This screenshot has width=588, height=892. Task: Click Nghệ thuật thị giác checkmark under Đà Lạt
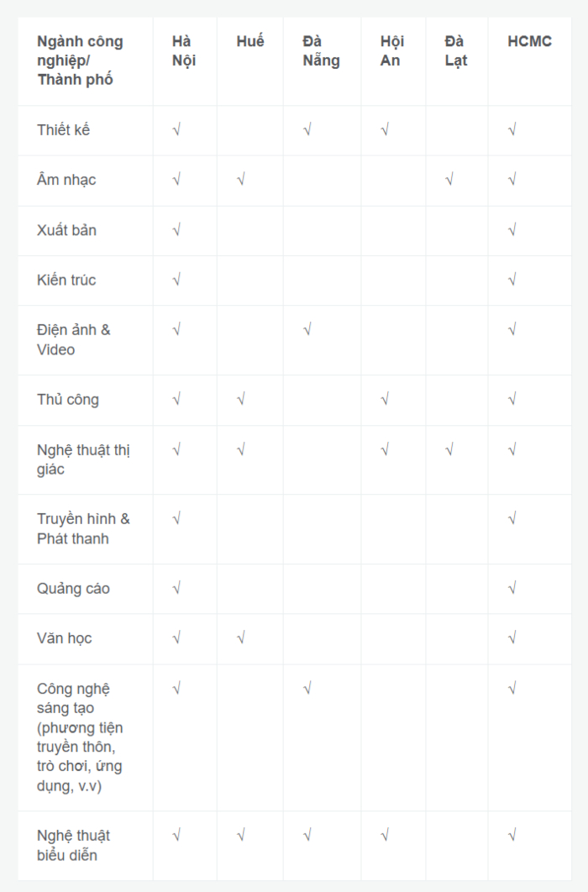[x=449, y=450]
